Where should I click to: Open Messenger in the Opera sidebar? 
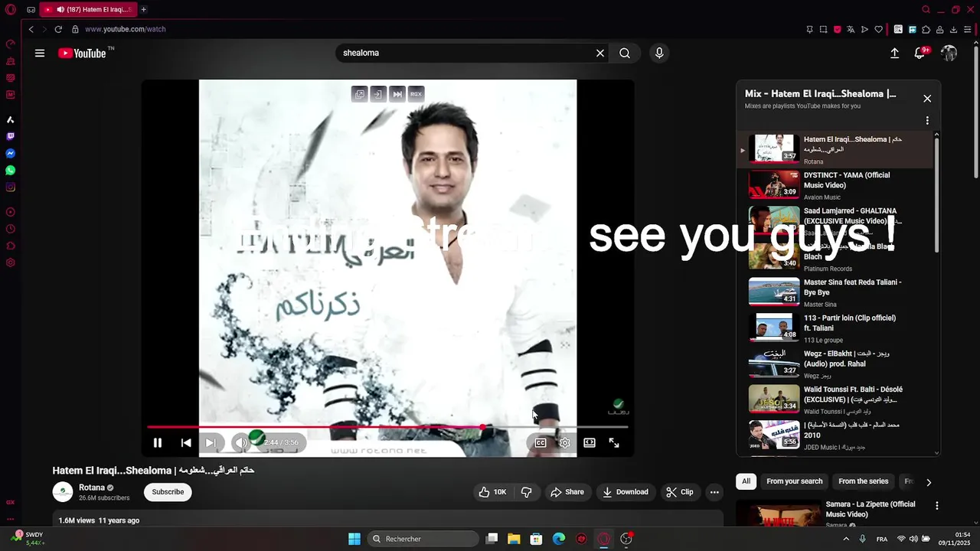click(x=10, y=153)
